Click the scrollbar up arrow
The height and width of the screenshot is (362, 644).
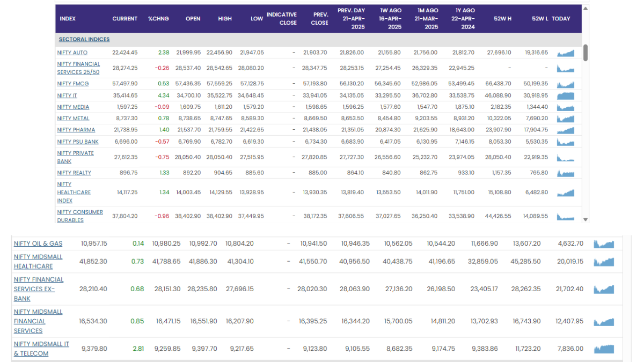tap(586, 9)
